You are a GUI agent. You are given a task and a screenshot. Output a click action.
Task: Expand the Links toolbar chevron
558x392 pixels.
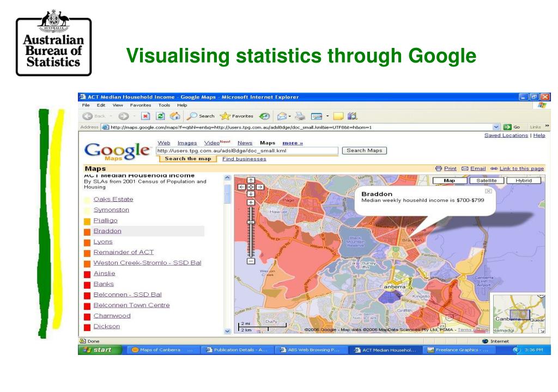click(547, 126)
